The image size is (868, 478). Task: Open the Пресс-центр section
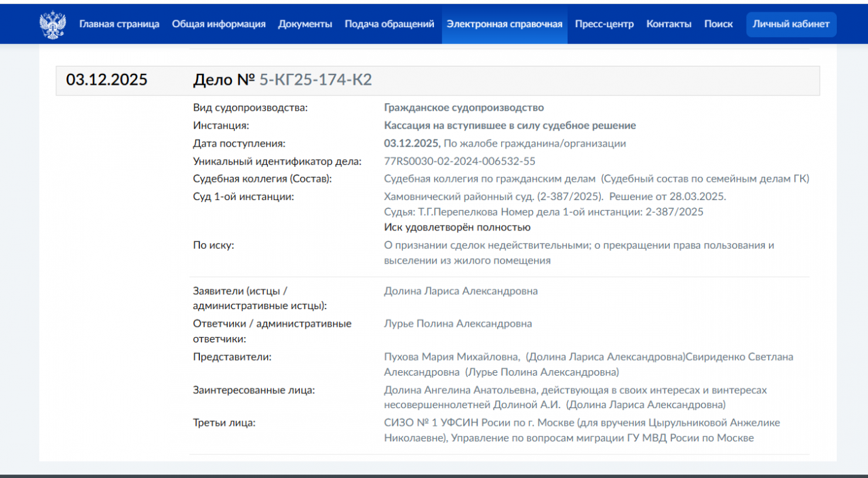point(604,24)
